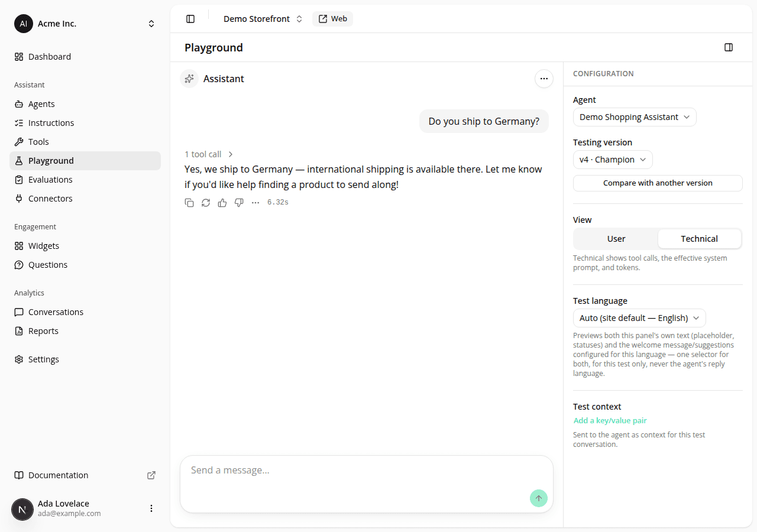
Task: Open the Demo Storefront site selector
Action: (x=263, y=19)
